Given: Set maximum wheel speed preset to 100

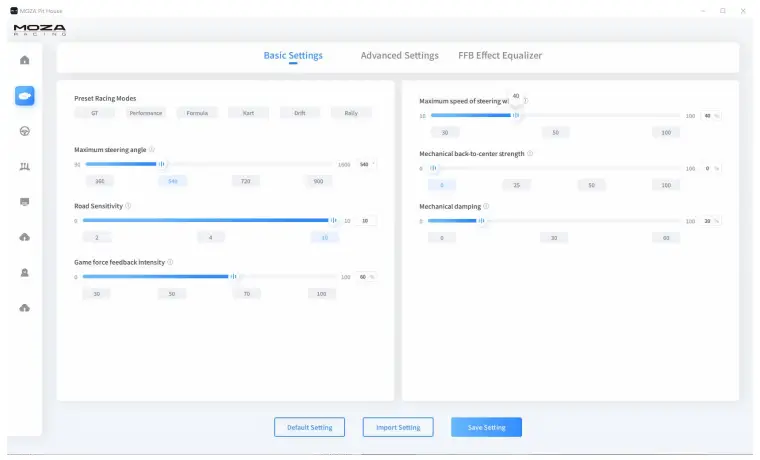Looking at the screenshot, I should [x=666, y=132].
